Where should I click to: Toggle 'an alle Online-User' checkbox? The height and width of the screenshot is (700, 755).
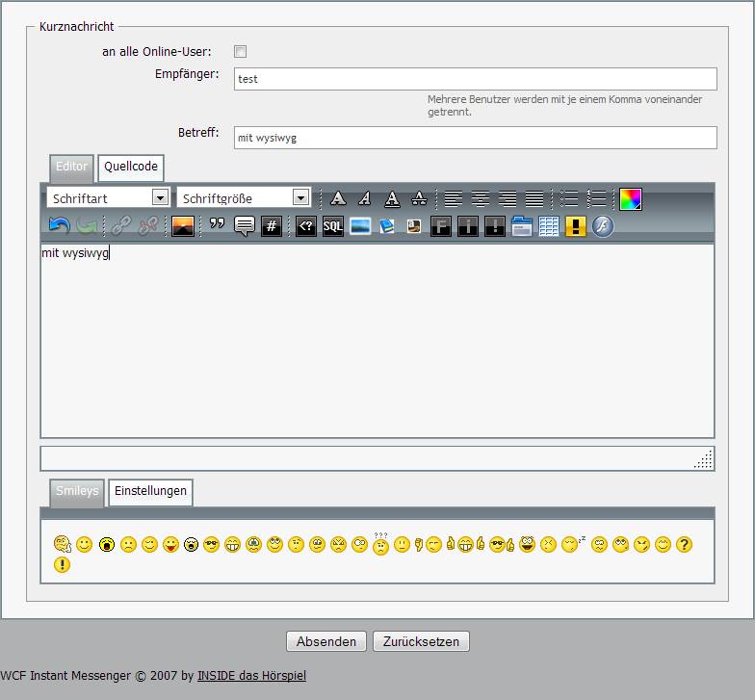coord(240,52)
